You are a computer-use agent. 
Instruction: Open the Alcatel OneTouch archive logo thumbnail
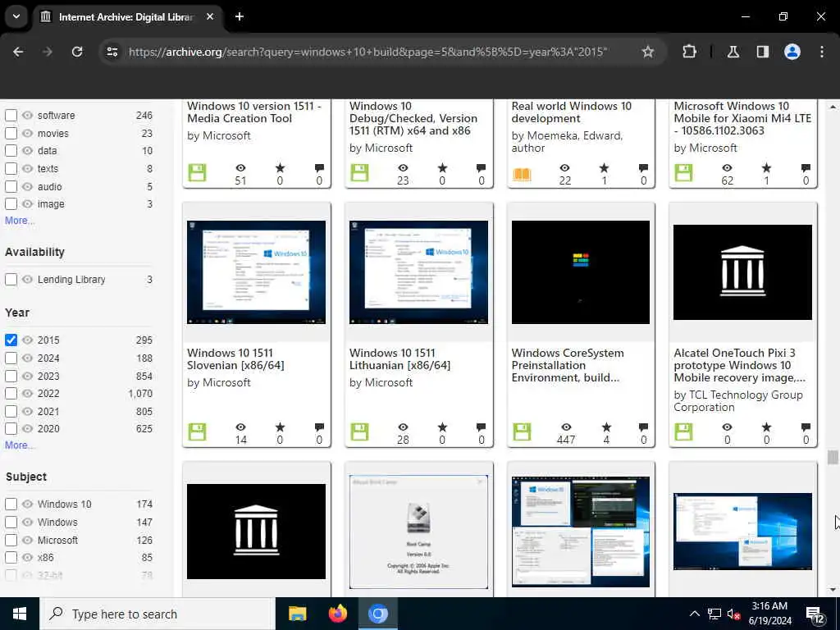pos(742,272)
